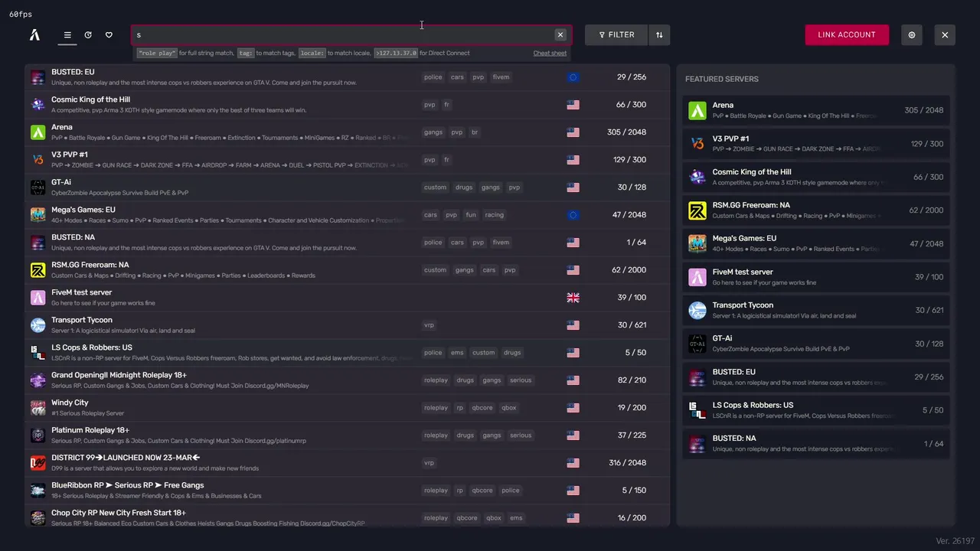
Task: Click Windy City server icon
Action: (38, 408)
